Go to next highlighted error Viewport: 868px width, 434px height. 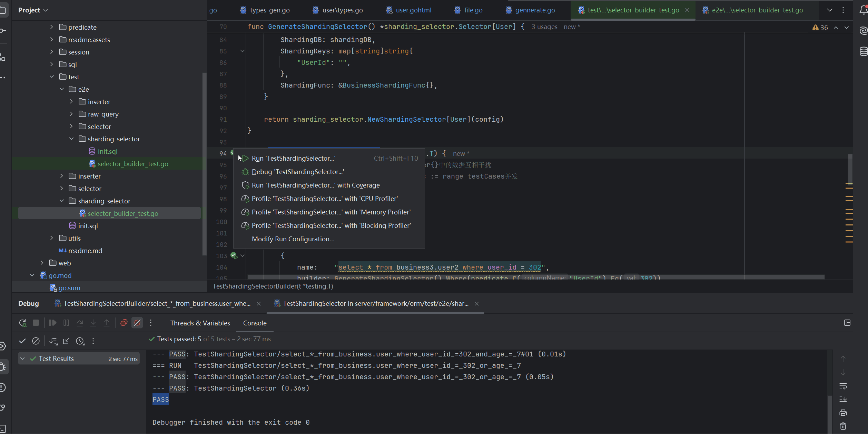pos(847,27)
